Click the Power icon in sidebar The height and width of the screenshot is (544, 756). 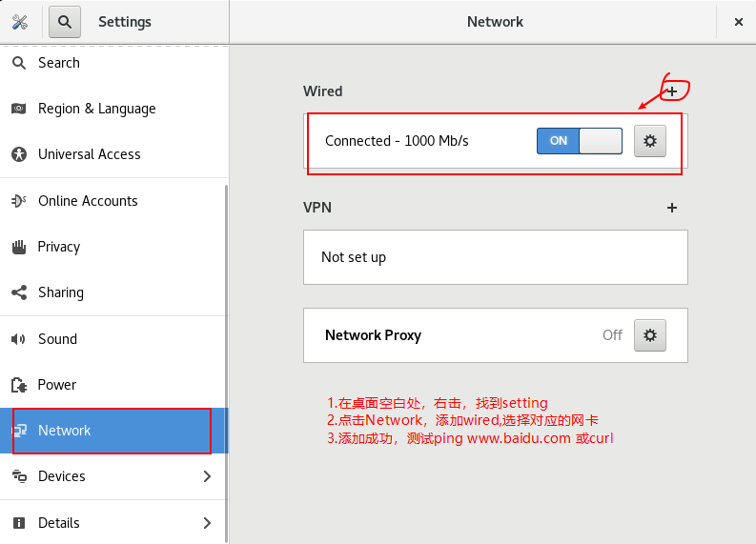click(19, 385)
